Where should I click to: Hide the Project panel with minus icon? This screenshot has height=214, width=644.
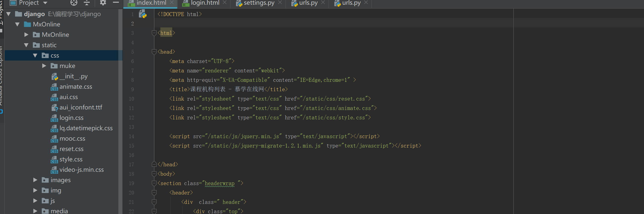pos(116,3)
